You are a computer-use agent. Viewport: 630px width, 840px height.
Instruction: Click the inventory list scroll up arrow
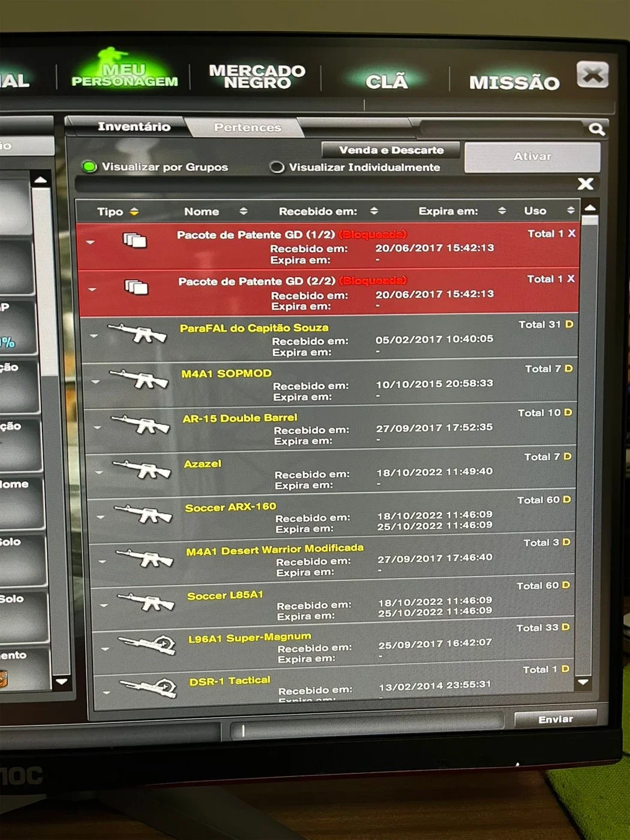pos(590,208)
